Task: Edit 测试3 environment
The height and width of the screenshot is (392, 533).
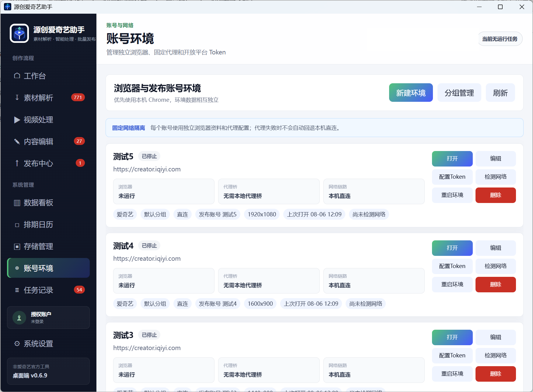Action: (496, 337)
